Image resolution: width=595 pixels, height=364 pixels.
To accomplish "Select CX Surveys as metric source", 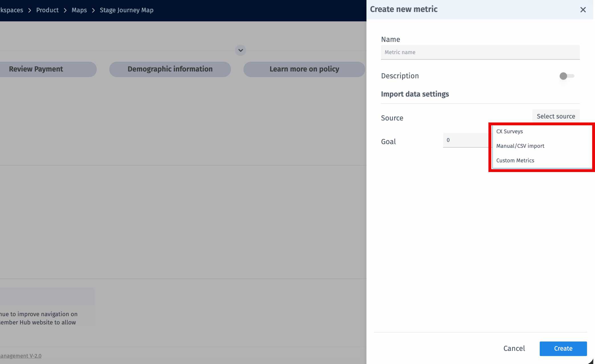I will (510, 131).
